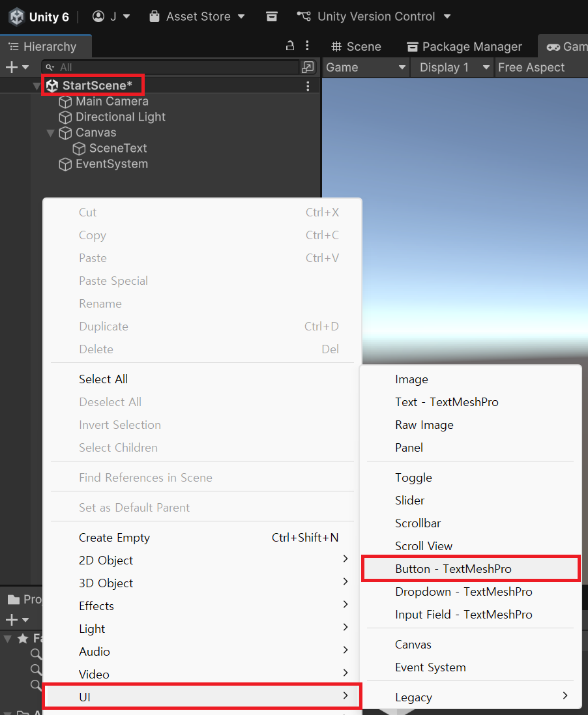Click the Unity Version Control branch icon
Image resolution: width=588 pixels, height=715 pixels.
pos(304,16)
